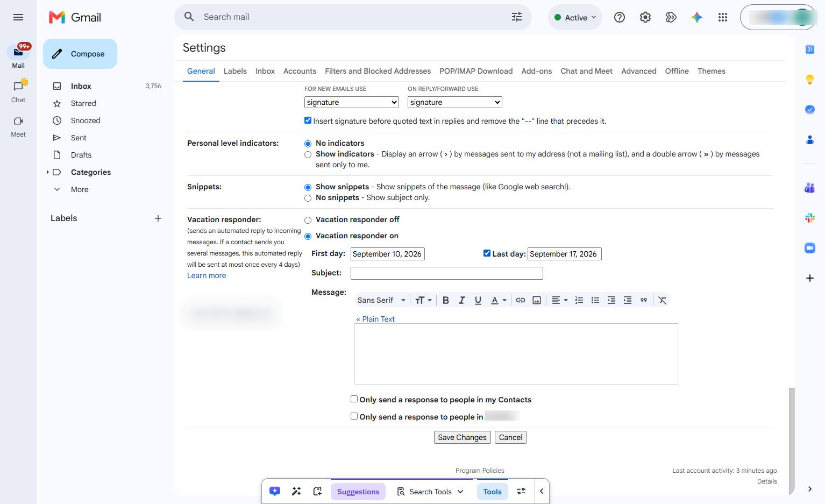This screenshot has height=504, width=825.
Task: Apply quote formatting to message
Action: click(643, 300)
